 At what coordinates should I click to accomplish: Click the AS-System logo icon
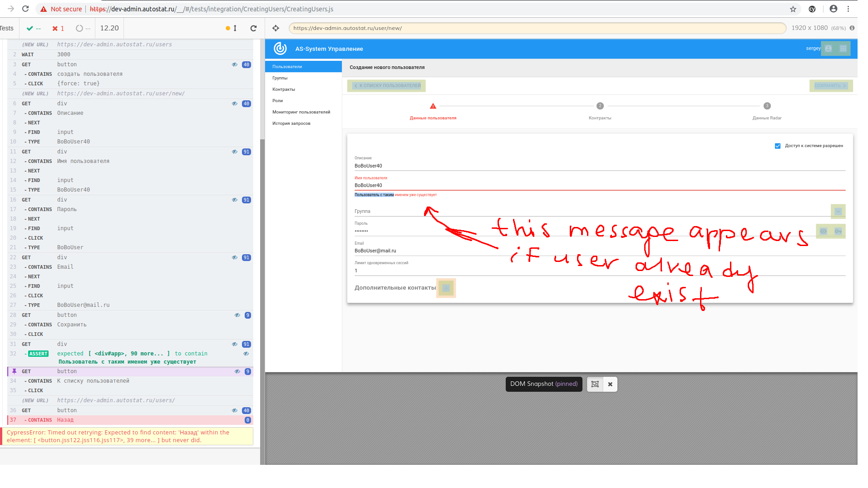point(280,48)
